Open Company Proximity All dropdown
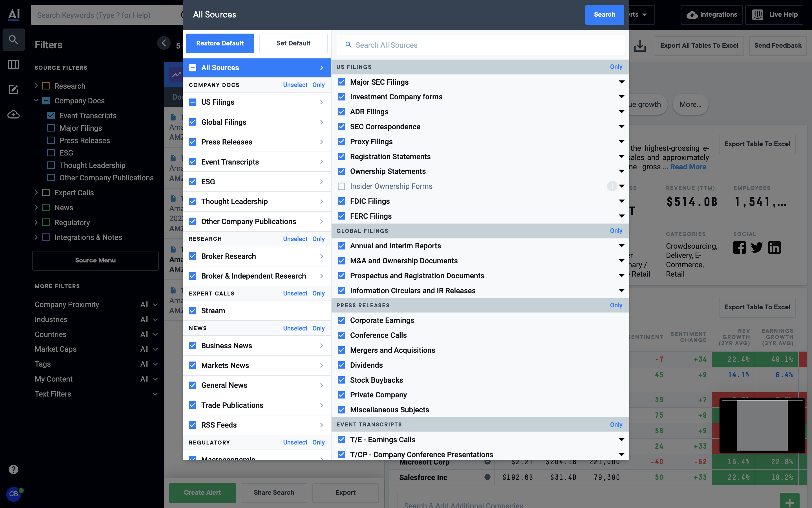This screenshot has height=508, width=812. (x=149, y=305)
